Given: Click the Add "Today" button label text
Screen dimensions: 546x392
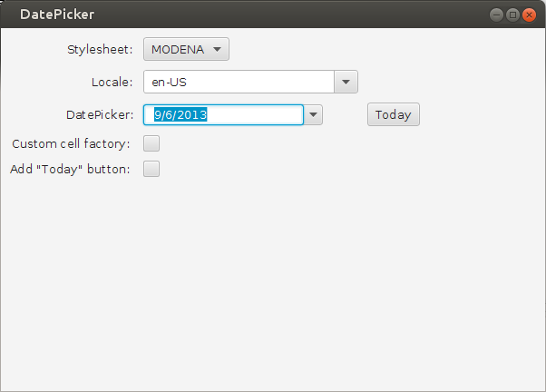Looking at the screenshot, I should (70, 169).
